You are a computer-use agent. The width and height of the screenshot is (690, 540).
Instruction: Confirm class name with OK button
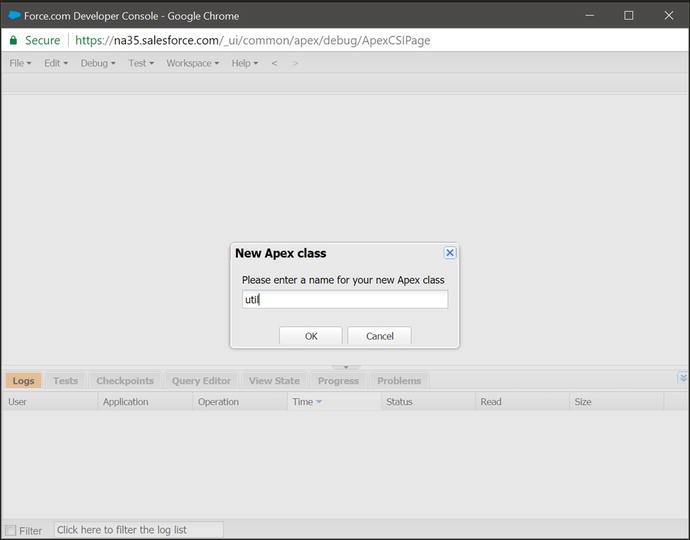click(x=311, y=336)
